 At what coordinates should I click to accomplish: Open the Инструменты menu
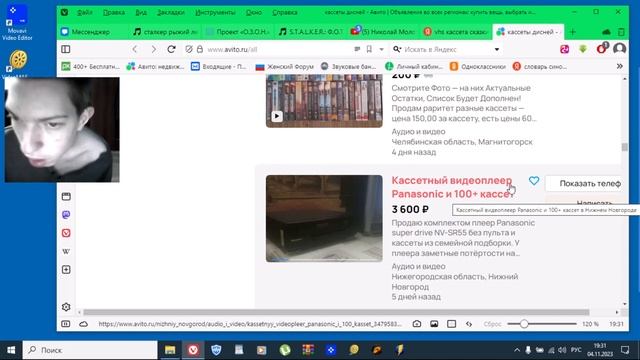tap(215, 13)
